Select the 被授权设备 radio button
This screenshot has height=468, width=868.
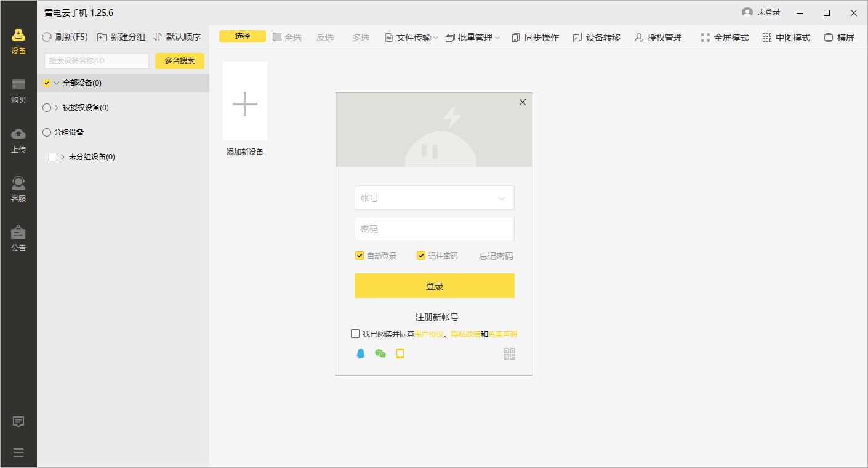pos(47,108)
